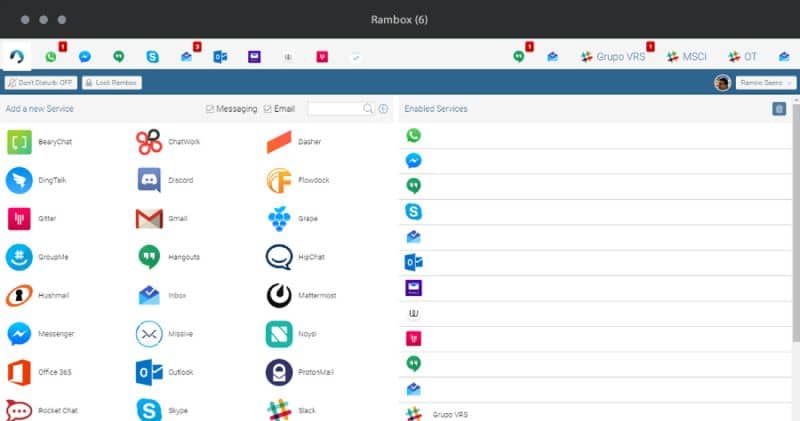Add the Noysi service
The image size is (800, 421).
[x=292, y=334]
